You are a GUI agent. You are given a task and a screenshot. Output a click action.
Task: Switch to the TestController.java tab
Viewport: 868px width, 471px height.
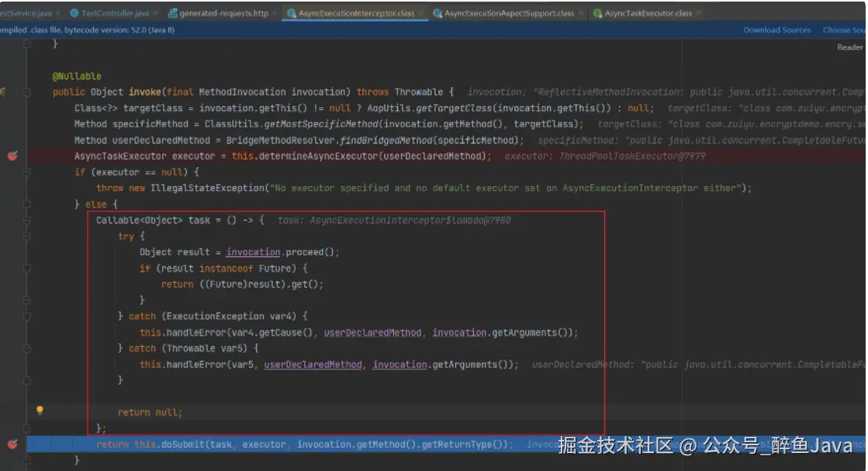[115, 12]
